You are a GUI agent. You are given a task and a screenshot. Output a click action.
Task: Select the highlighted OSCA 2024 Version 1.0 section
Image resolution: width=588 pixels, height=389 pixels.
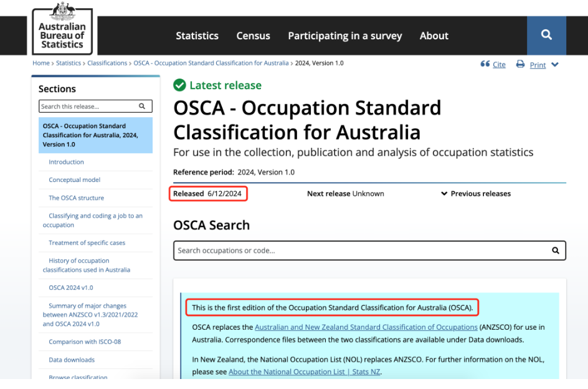pyautogui.click(x=96, y=135)
